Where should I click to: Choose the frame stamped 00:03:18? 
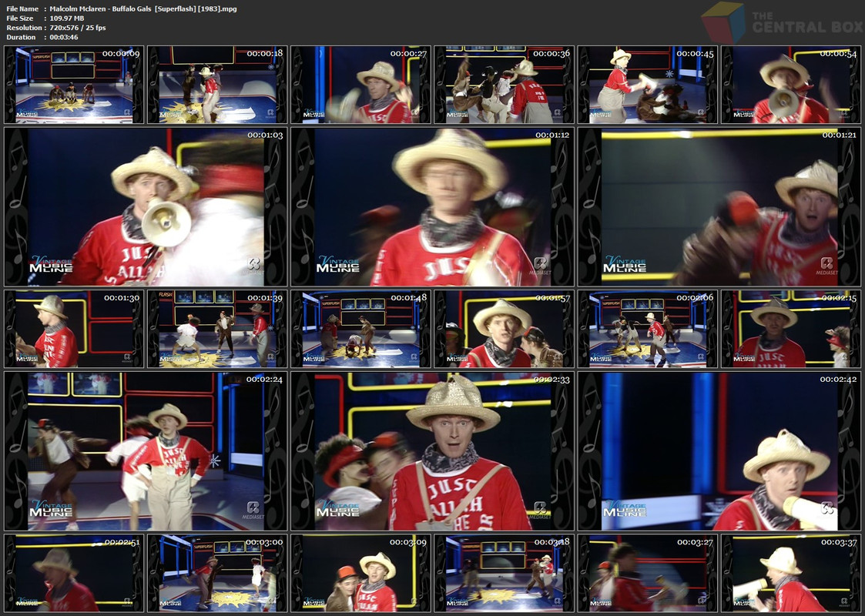tap(505, 573)
